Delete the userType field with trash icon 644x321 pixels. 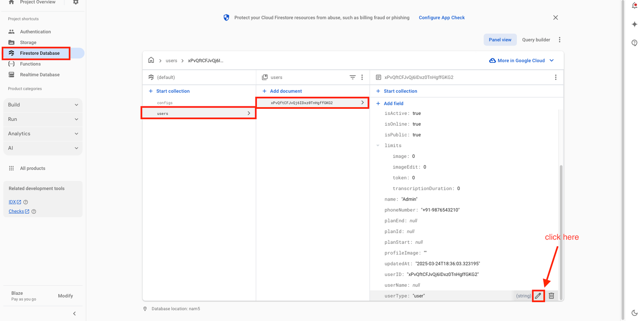pyautogui.click(x=551, y=296)
